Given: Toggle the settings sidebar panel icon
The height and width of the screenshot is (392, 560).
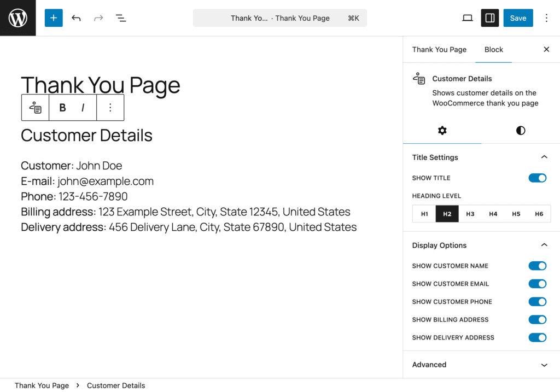Looking at the screenshot, I should (x=490, y=18).
